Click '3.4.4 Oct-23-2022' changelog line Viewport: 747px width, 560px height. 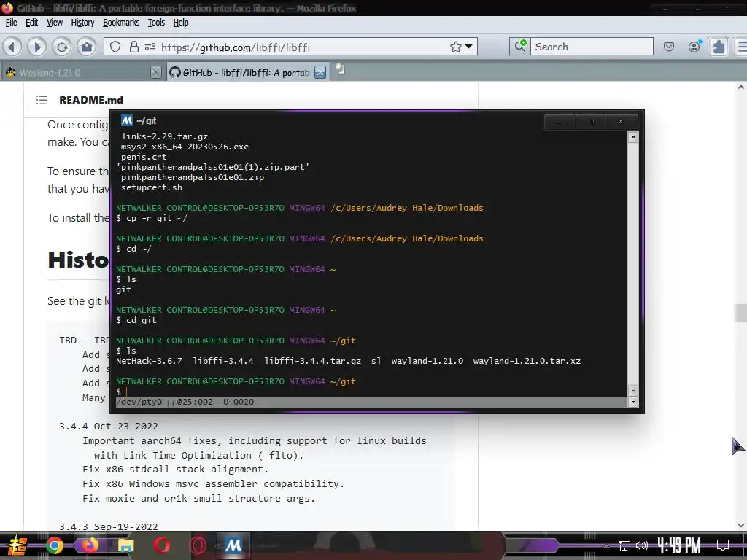pyautogui.click(x=108, y=426)
